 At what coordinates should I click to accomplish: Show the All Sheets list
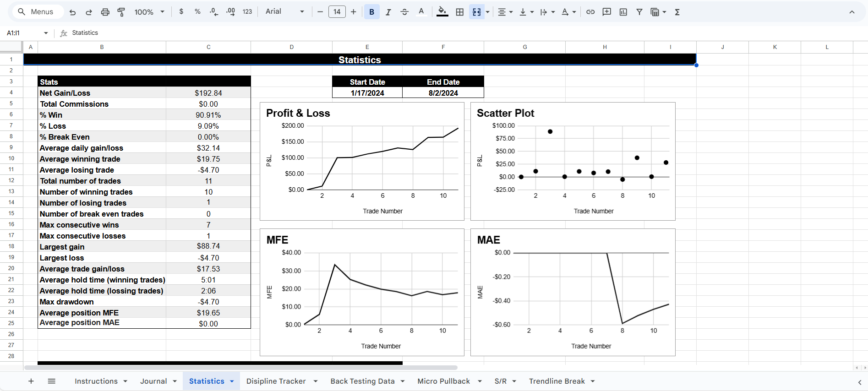(52, 381)
